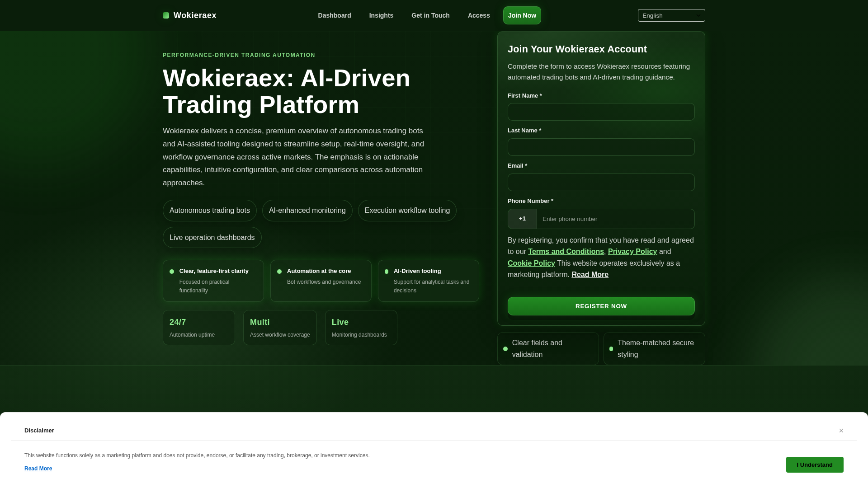The image size is (868, 488).
Task: Open the Privacy Policy link
Action: 632,252
